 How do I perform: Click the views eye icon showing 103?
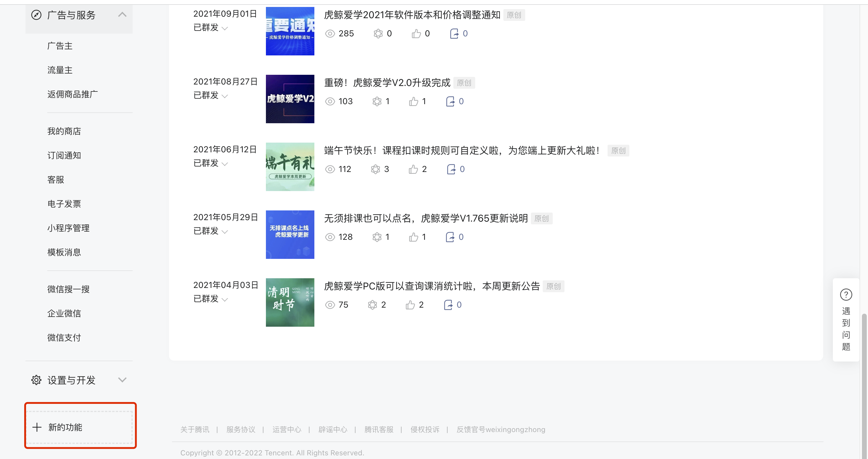pos(330,101)
